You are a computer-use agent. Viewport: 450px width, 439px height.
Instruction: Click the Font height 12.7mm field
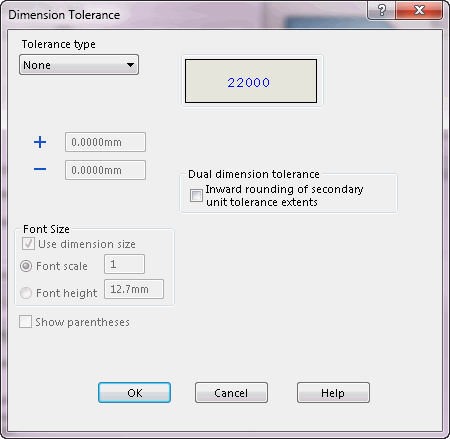[134, 289]
